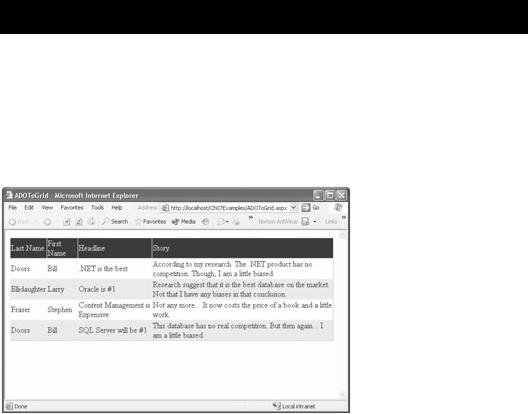Open the View menu

click(x=47, y=208)
